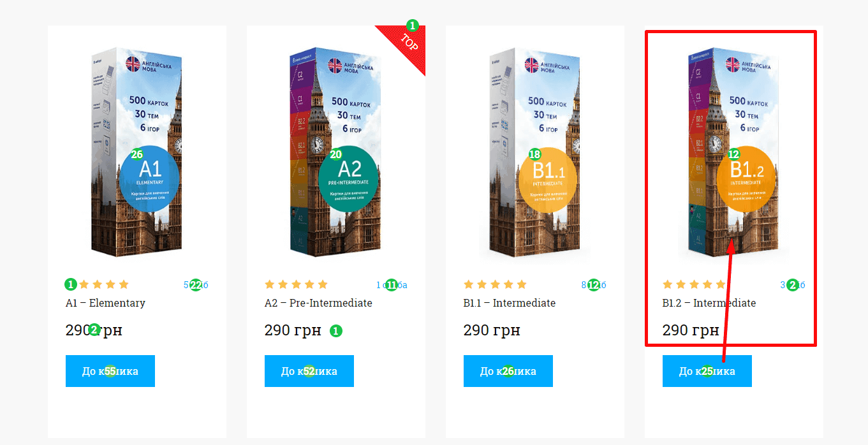Open the B1.1 Intermediate product image
Viewport: 868px width, 445px height.
pos(534,152)
